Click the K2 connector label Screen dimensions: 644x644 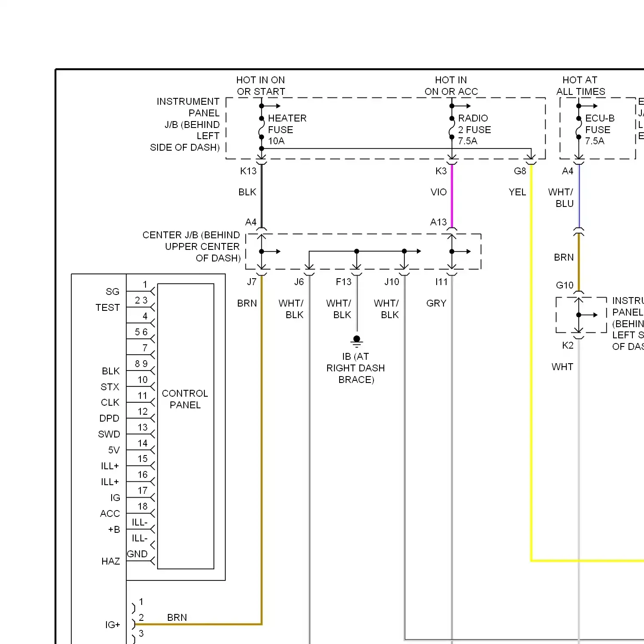point(568,346)
